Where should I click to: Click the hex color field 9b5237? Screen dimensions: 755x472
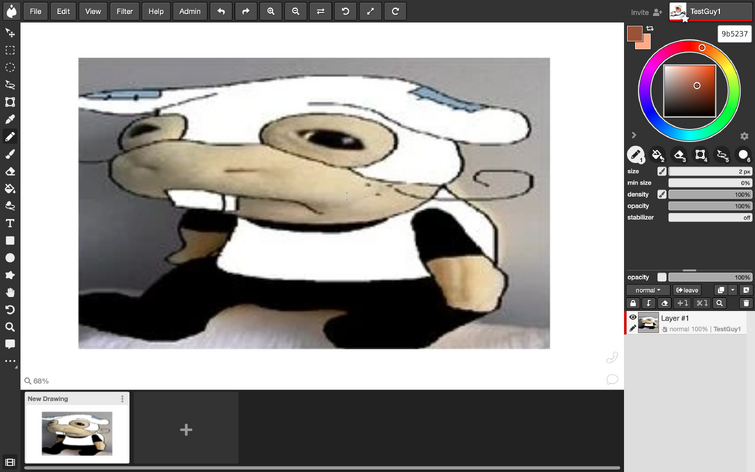click(734, 34)
